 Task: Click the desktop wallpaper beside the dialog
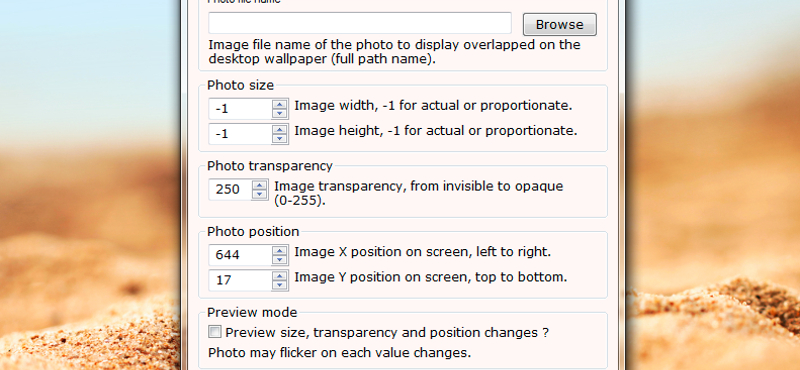(89, 184)
